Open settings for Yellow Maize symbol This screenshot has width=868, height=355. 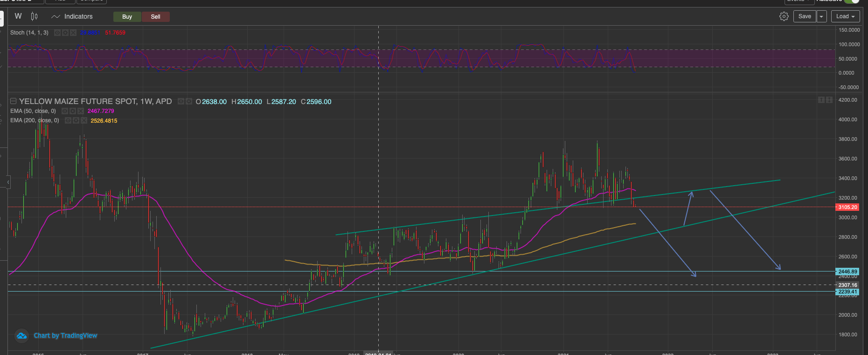coord(189,101)
